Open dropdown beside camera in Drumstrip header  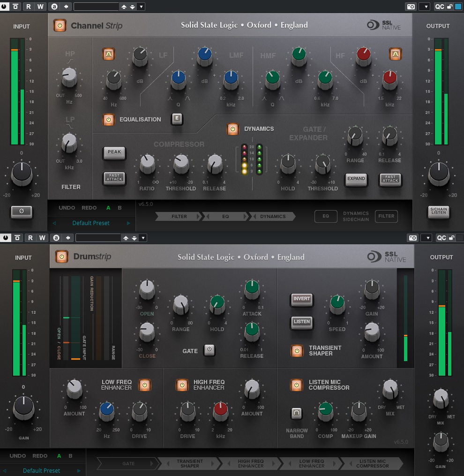tap(427, 238)
